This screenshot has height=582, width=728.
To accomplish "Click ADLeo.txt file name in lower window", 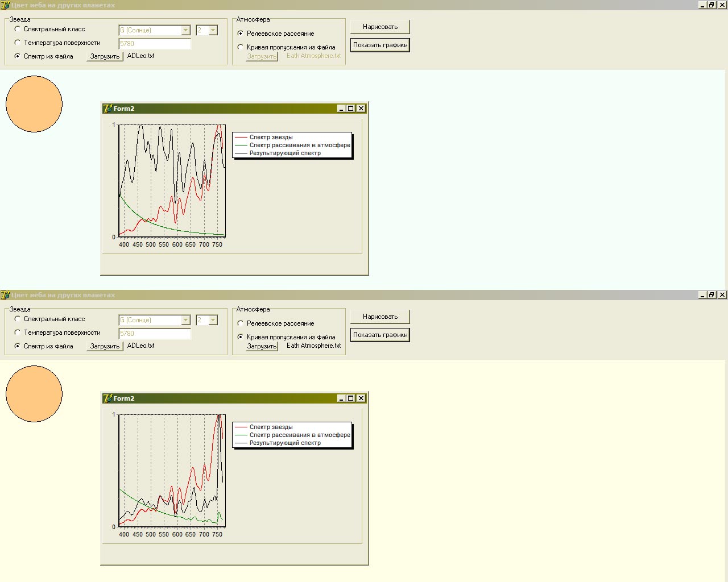I will (x=140, y=346).
